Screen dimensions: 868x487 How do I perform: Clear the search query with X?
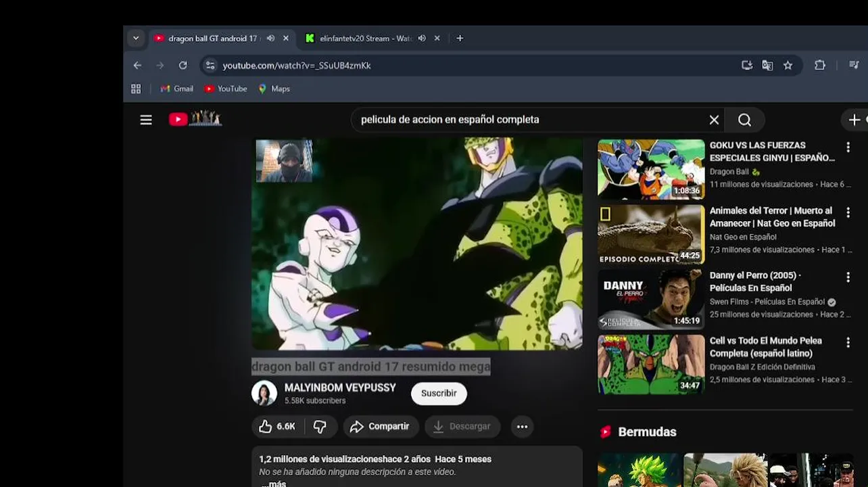tap(714, 120)
